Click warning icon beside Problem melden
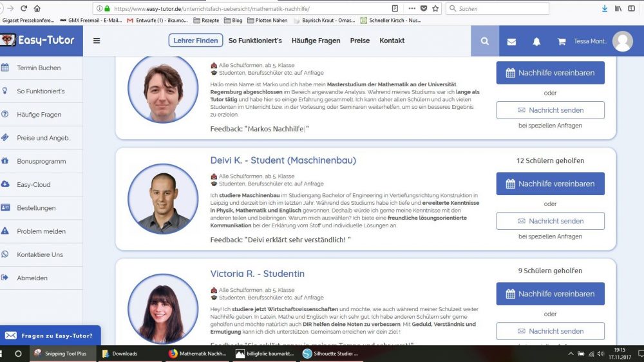Screen dimensions: 644x362 (x=5, y=231)
